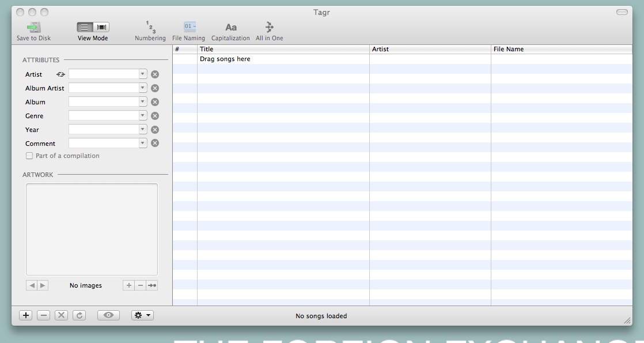
Task: Click the artwork image well
Action: (x=92, y=229)
